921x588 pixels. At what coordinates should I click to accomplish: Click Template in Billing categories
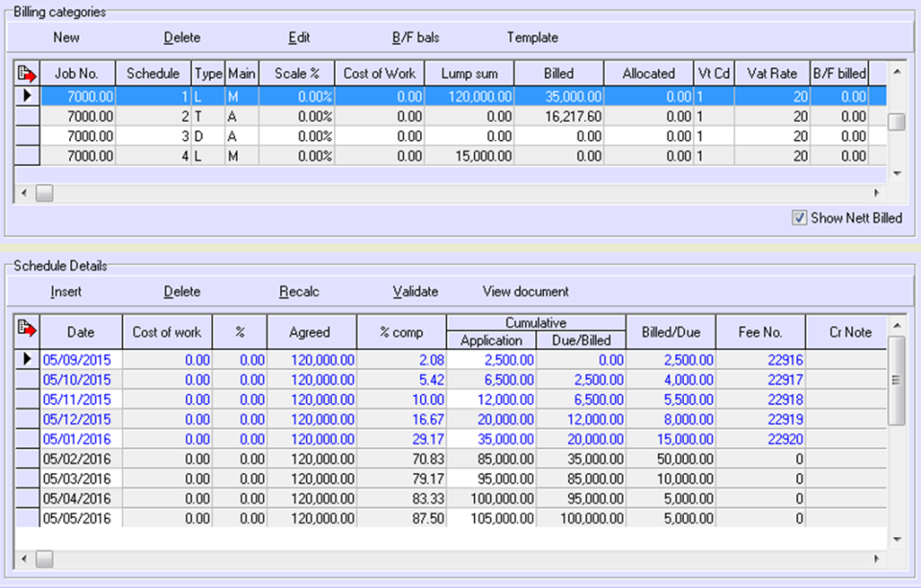532,37
